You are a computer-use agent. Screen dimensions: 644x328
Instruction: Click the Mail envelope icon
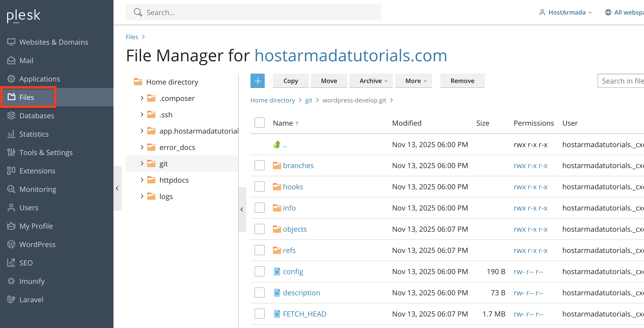(x=11, y=60)
